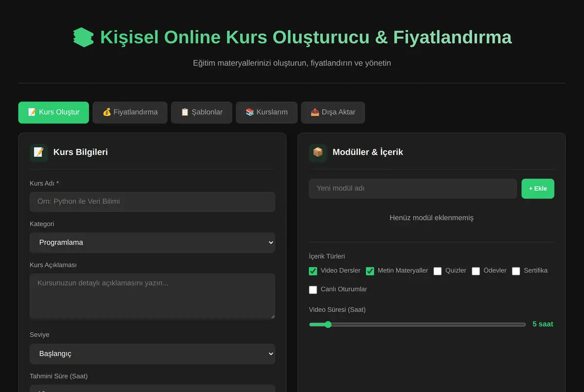
Task: Focus the Kurs Adı input field
Action: (152, 201)
